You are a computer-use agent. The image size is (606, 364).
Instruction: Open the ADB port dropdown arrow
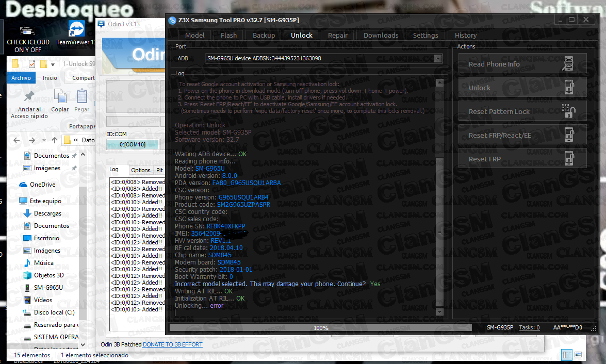point(437,58)
